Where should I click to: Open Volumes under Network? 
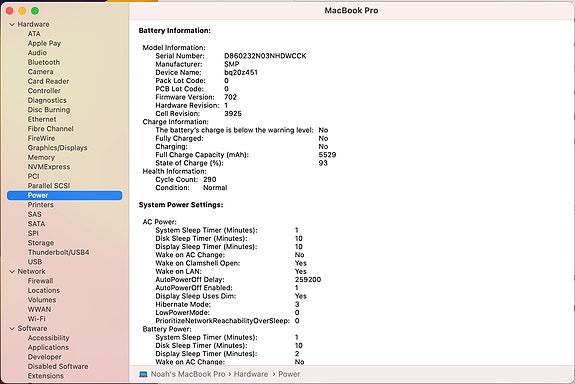click(x=42, y=300)
